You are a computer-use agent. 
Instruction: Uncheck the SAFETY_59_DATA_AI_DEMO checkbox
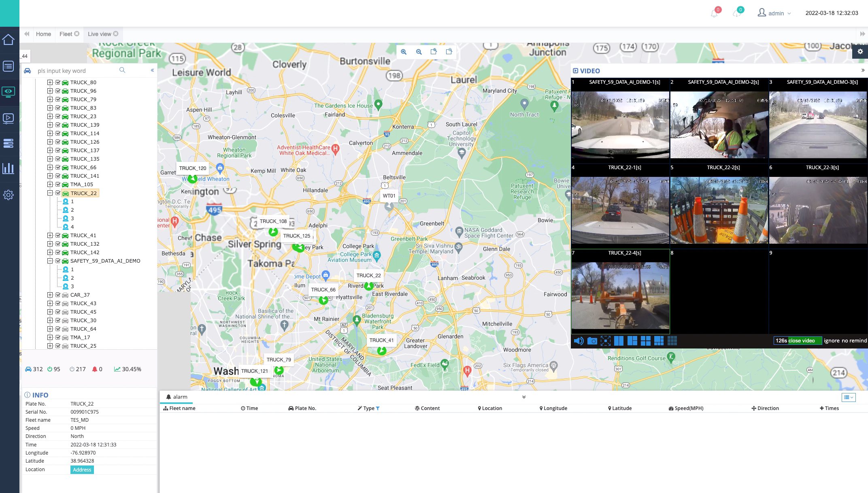[x=58, y=261]
